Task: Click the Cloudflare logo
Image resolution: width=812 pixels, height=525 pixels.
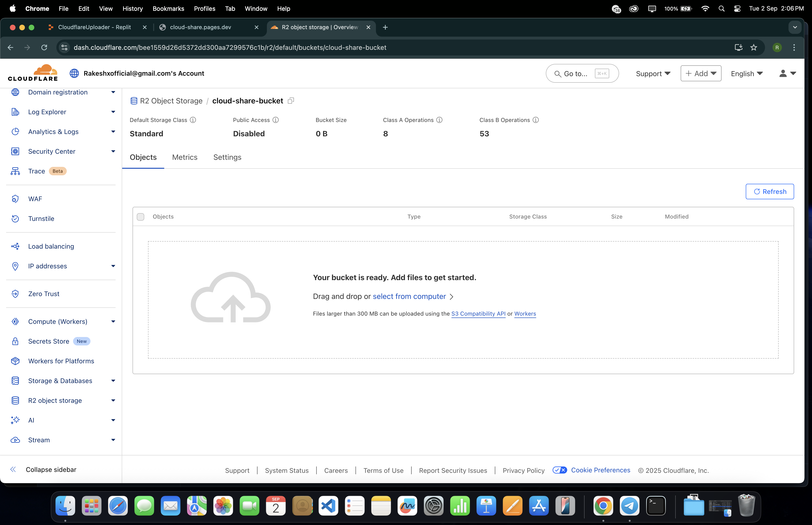Action: pos(33,73)
